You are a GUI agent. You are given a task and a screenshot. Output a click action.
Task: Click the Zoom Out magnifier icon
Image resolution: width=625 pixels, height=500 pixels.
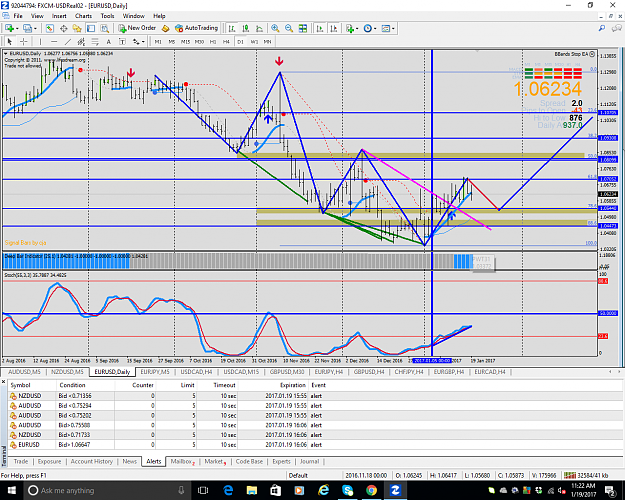(x=289, y=28)
